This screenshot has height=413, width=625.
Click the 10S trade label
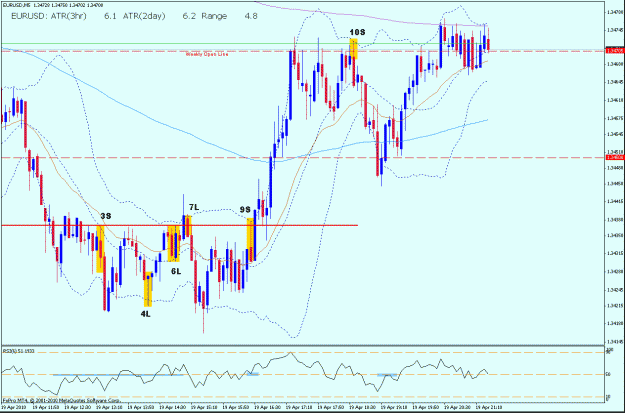[x=358, y=32]
